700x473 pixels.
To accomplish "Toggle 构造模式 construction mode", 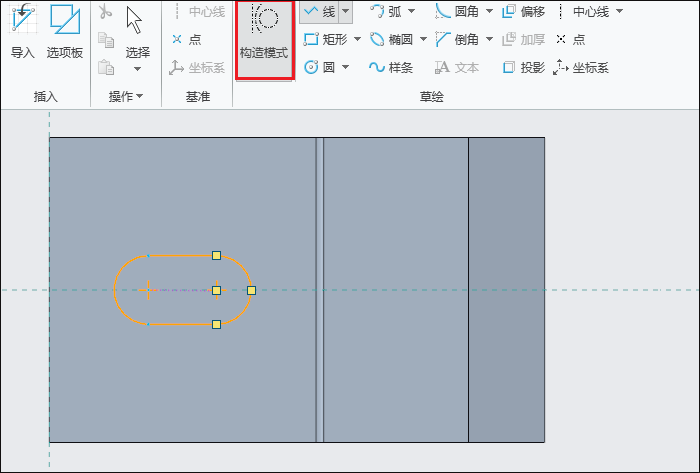I will [264, 40].
